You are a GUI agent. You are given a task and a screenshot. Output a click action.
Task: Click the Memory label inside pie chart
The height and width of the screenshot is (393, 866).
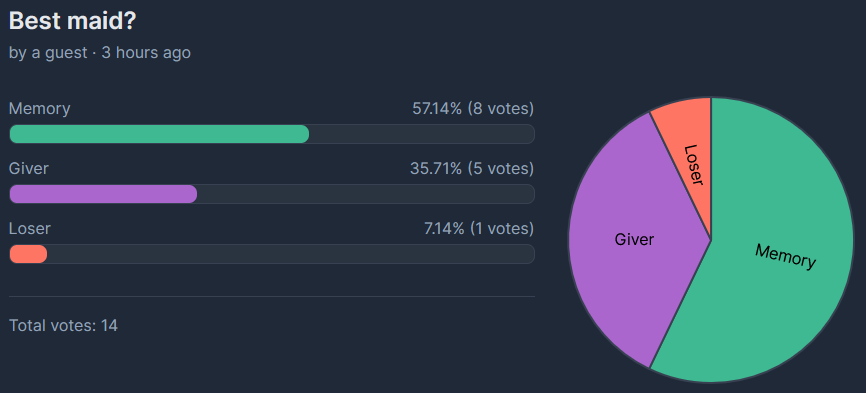click(785, 257)
